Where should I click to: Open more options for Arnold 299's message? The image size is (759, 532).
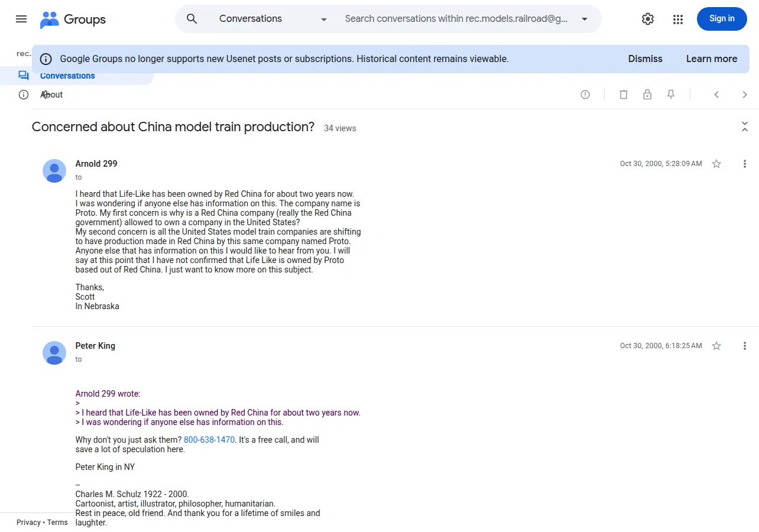745,164
